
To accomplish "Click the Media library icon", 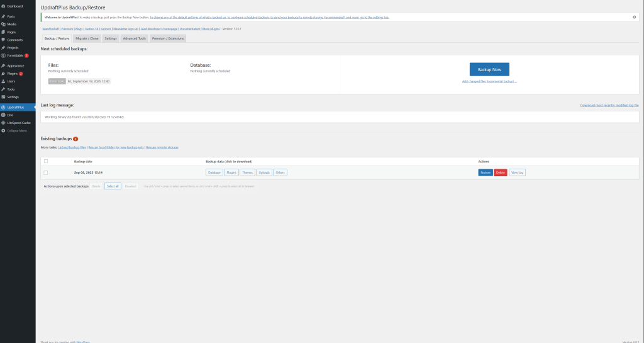I will click(x=3, y=23).
